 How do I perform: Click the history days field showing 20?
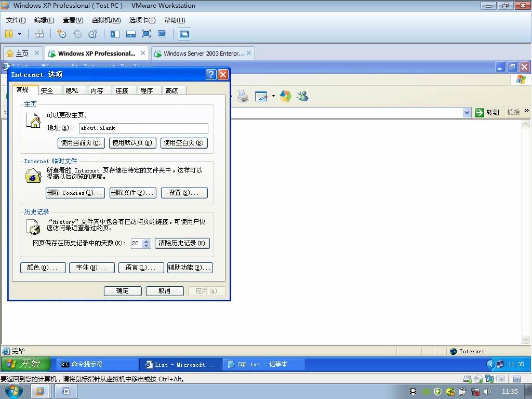[137, 243]
